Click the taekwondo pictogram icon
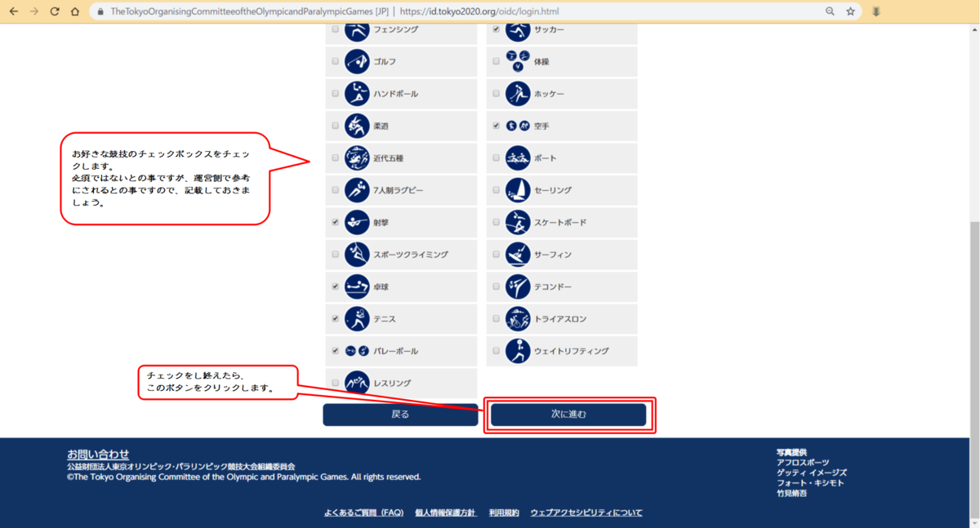980x528 pixels. point(518,286)
